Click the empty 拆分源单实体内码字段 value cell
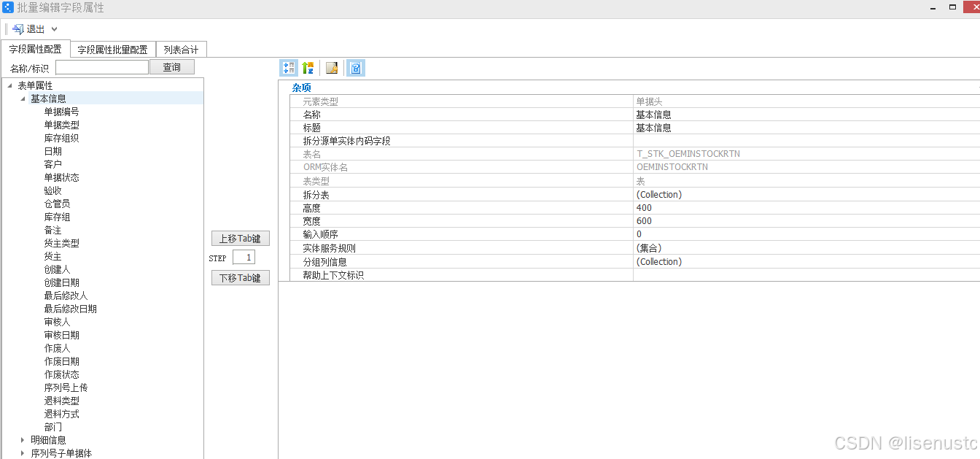 [x=806, y=141]
